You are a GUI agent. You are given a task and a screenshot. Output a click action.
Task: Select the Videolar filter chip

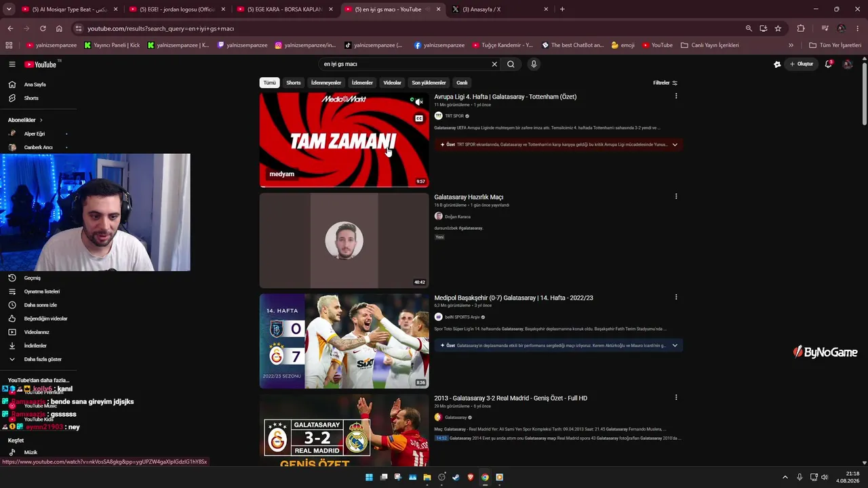[x=393, y=83]
